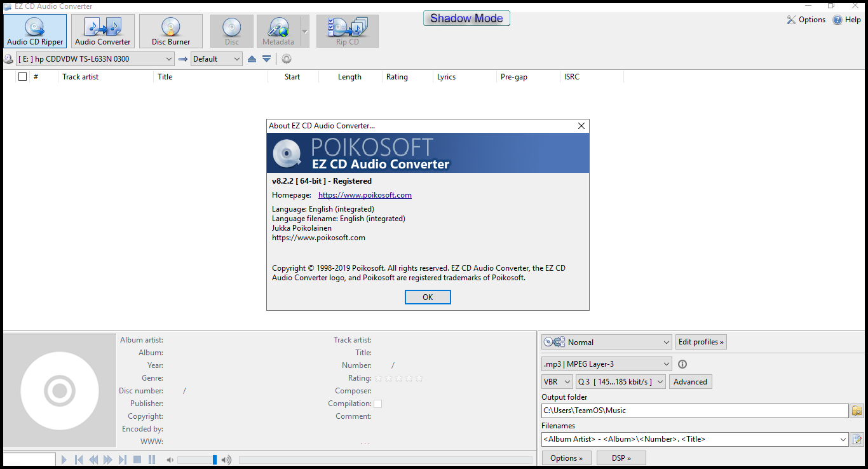The height and width of the screenshot is (469, 868).
Task: Click the Stop playback button
Action: (137, 459)
